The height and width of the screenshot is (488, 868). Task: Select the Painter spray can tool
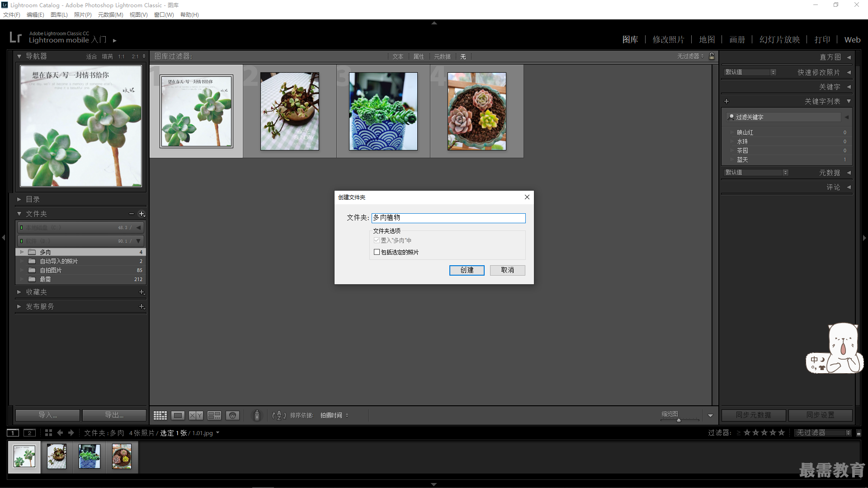click(257, 415)
